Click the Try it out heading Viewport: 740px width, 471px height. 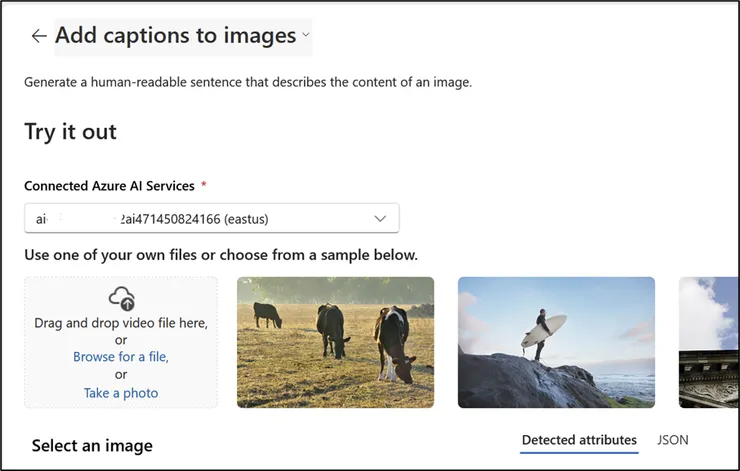pos(70,132)
